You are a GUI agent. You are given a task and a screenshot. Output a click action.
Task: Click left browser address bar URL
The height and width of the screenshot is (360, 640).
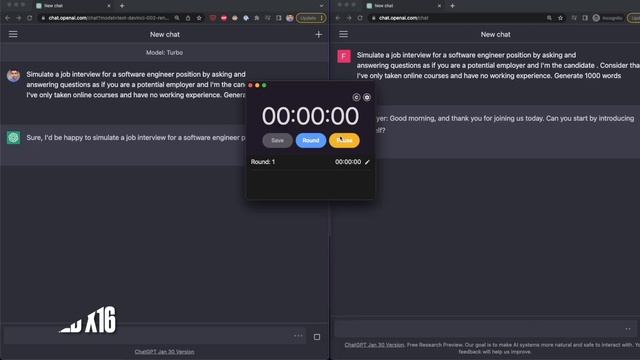click(108, 18)
